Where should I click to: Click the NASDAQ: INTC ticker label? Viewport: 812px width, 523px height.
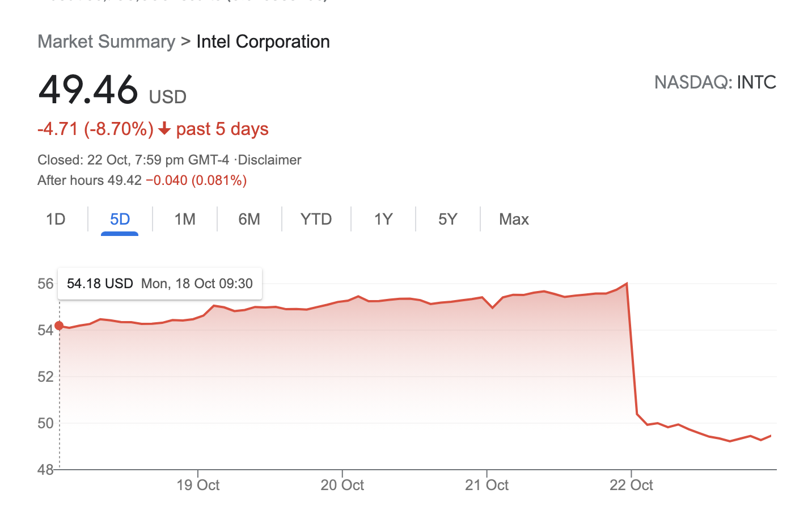point(715,83)
